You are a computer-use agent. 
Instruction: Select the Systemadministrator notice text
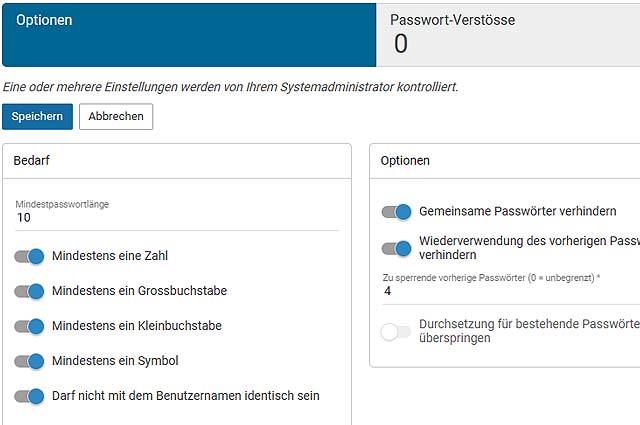tap(231, 87)
